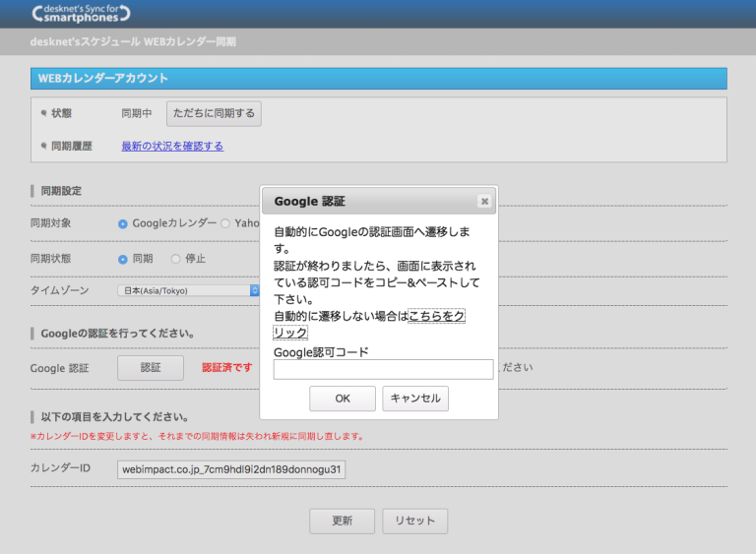Click the desknet's Sync for smartphones logo
The height and width of the screenshot is (554, 756).
point(81,14)
